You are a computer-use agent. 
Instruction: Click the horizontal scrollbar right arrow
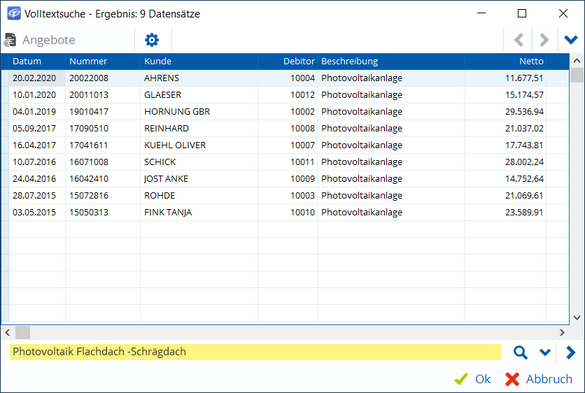pyautogui.click(x=562, y=332)
